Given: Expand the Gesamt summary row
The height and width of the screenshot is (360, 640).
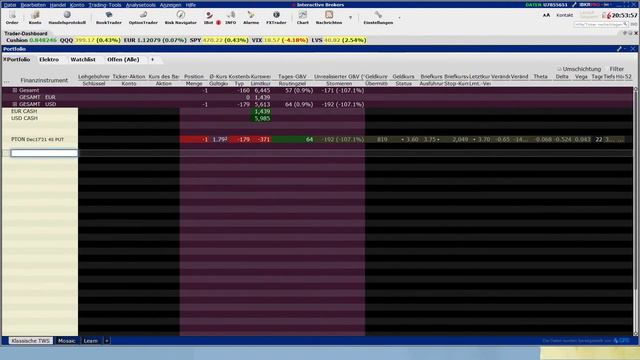Looking at the screenshot, I should pos(15,90).
